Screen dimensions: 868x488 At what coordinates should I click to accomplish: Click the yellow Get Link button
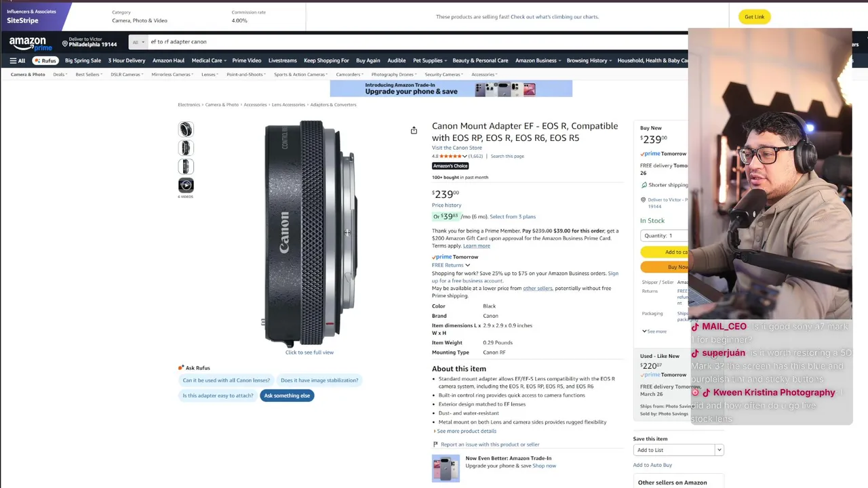pyautogui.click(x=754, y=17)
